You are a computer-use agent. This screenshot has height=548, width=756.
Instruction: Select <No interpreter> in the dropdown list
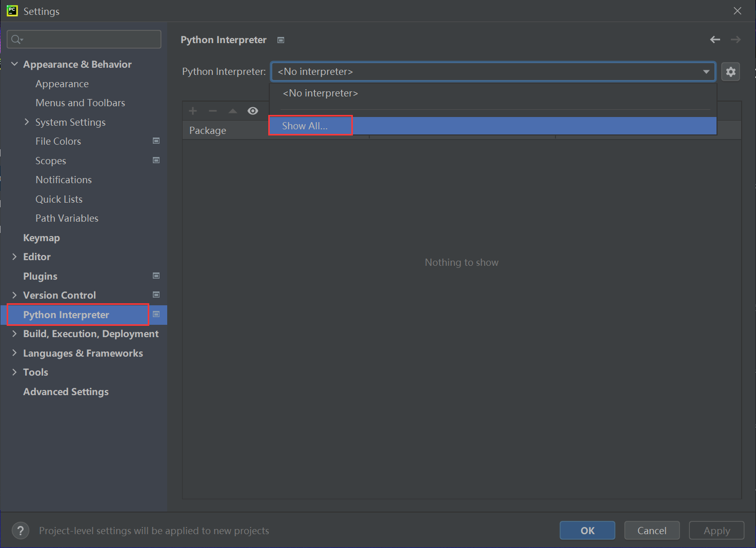(493, 93)
